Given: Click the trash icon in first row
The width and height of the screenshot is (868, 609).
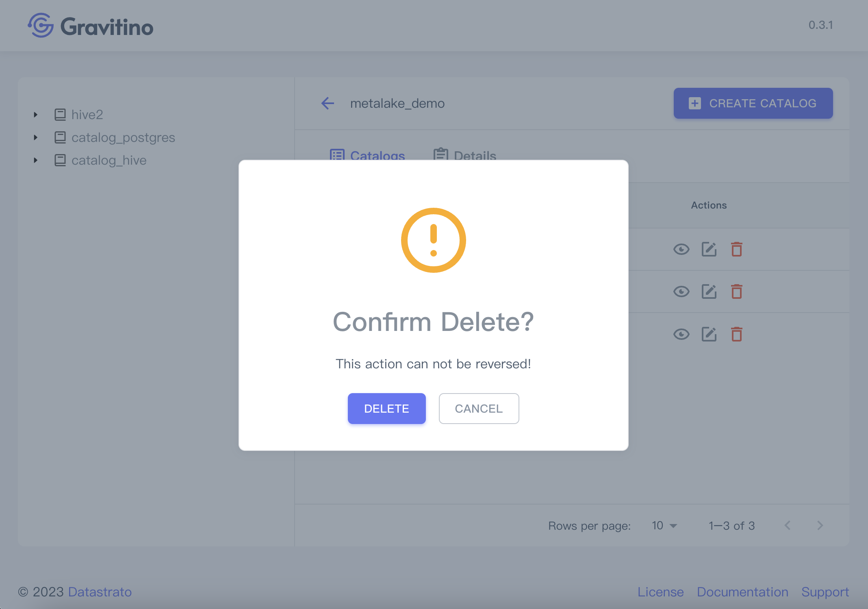Looking at the screenshot, I should (736, 249).
